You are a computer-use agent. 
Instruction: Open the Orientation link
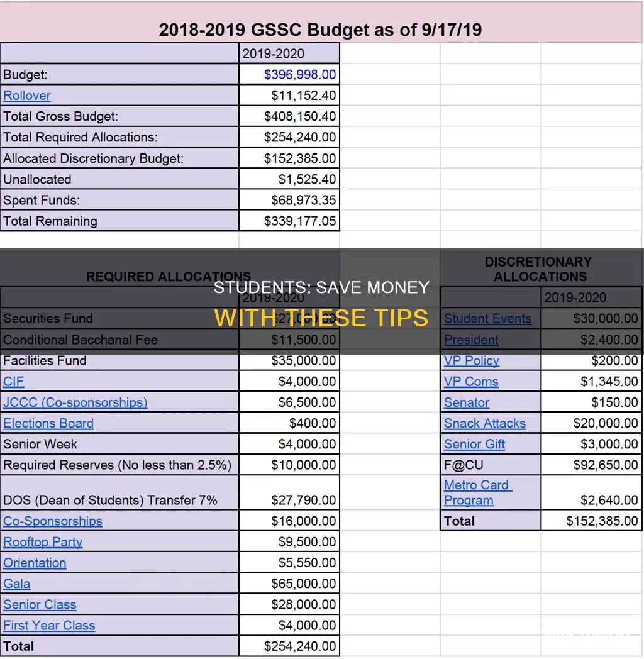35,563
